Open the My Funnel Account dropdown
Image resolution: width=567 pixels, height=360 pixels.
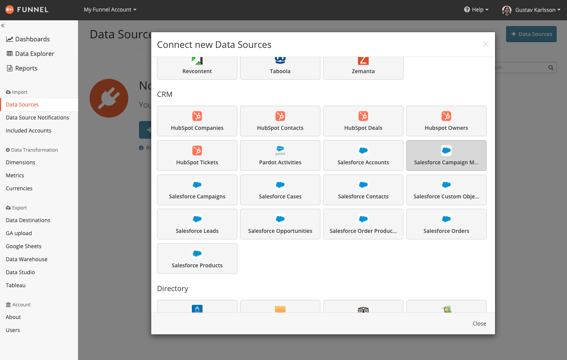coord(110,10)
